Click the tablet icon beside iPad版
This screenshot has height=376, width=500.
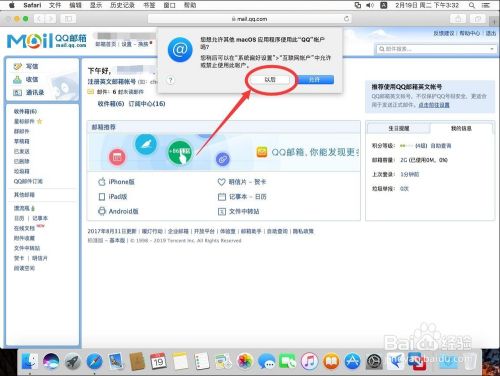102,197
